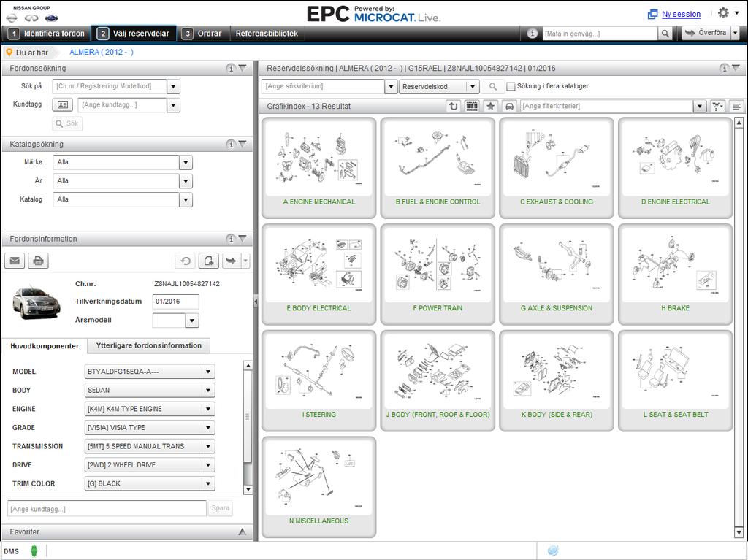Screen dimensions: 748x560
Task: Open the Årsmodell dropdown
Action: point(192,320)
